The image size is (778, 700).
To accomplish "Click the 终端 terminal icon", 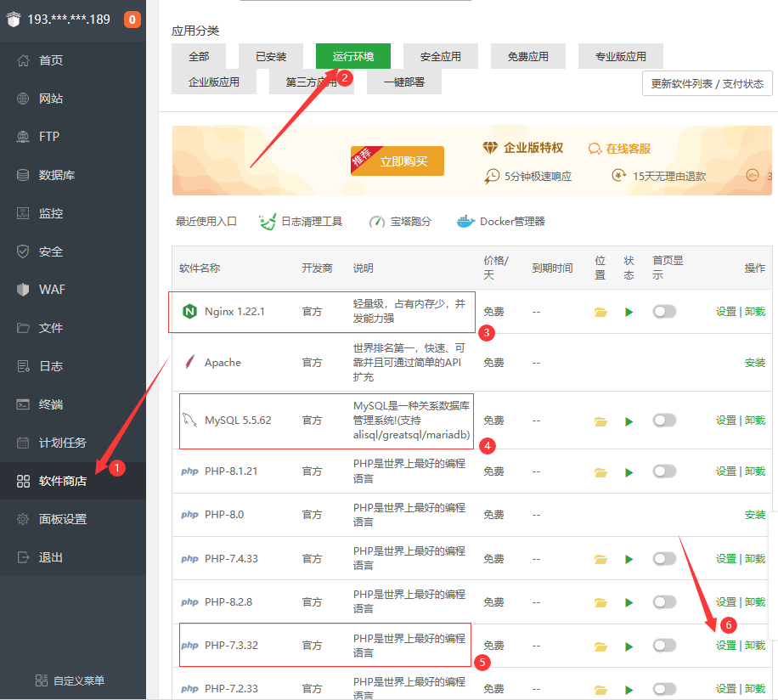I will pyautogui.click(x=23, y=404).
